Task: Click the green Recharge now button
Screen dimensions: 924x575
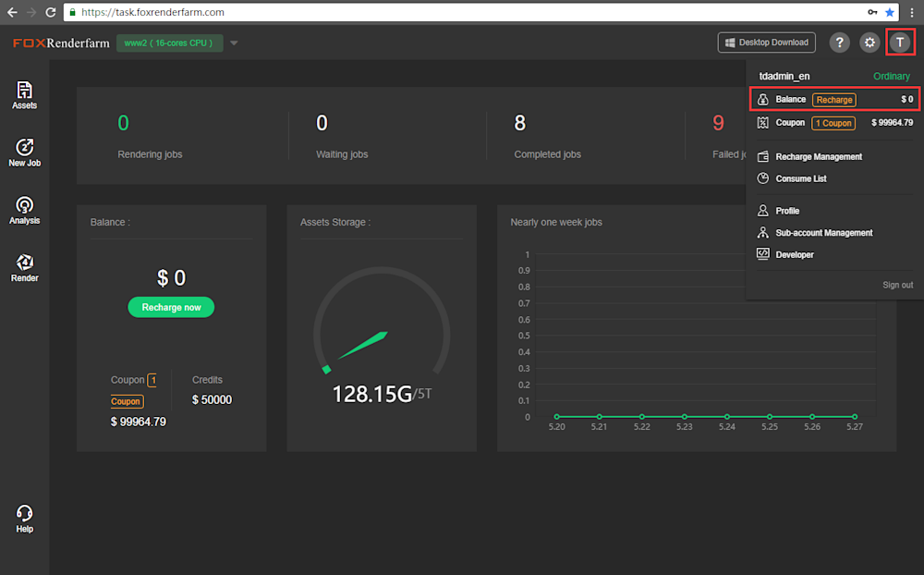Action: (x=171, y=307)
